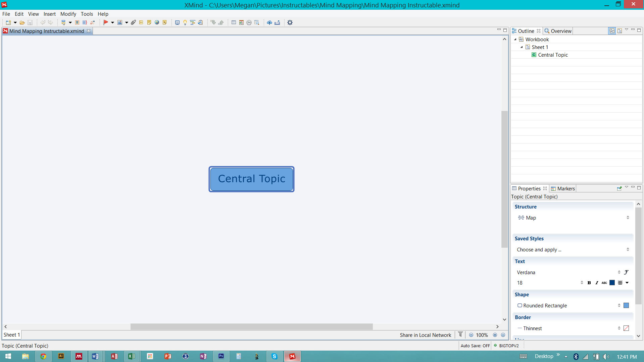Pick the border line color swatch
The width and height of the screenshot is (644, 362).
pos(626,328)
